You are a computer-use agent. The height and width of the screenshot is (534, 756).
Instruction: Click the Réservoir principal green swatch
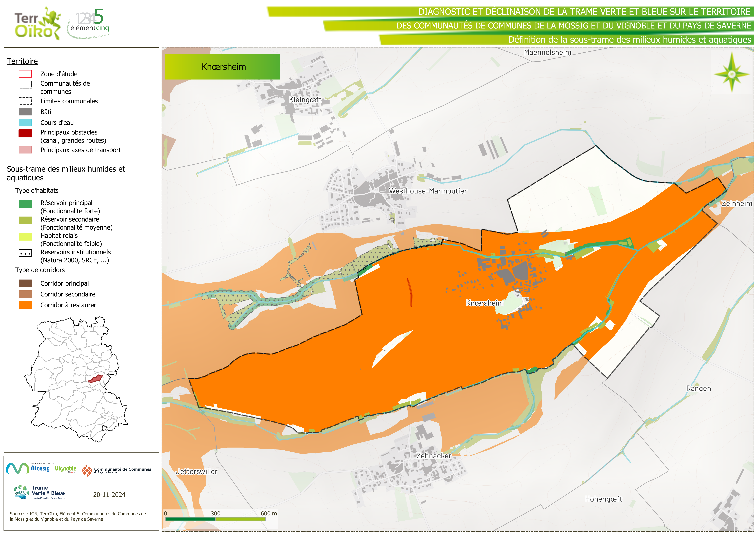tap(25, 204)
